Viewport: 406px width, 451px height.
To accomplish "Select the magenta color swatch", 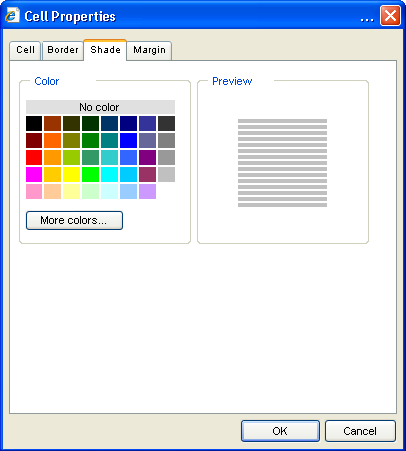I will tap(34, 174).
